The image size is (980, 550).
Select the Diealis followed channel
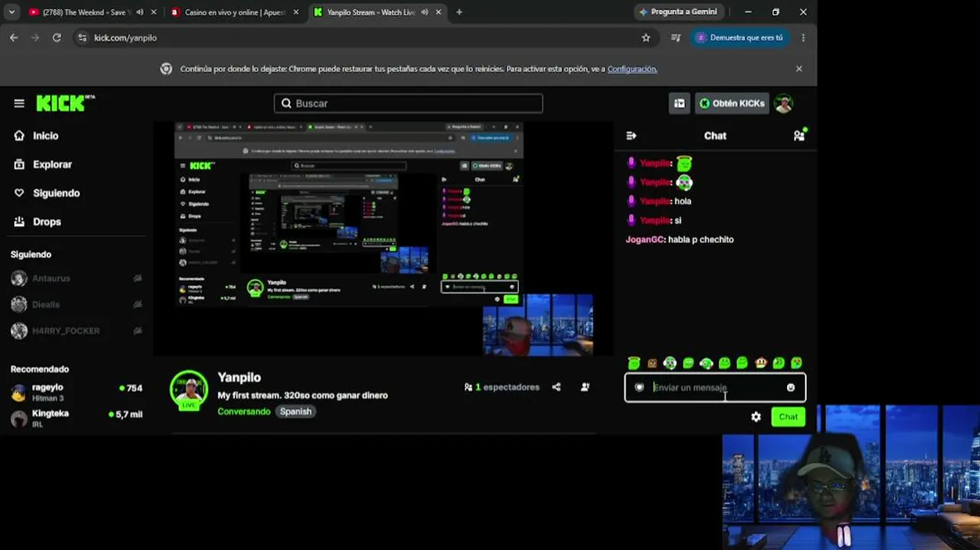(x=76, y=305)
